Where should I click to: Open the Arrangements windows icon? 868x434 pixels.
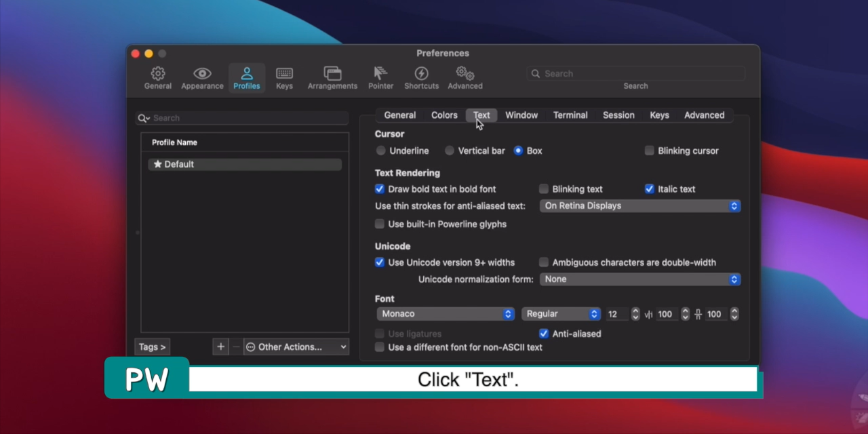(x=332, y=73)
